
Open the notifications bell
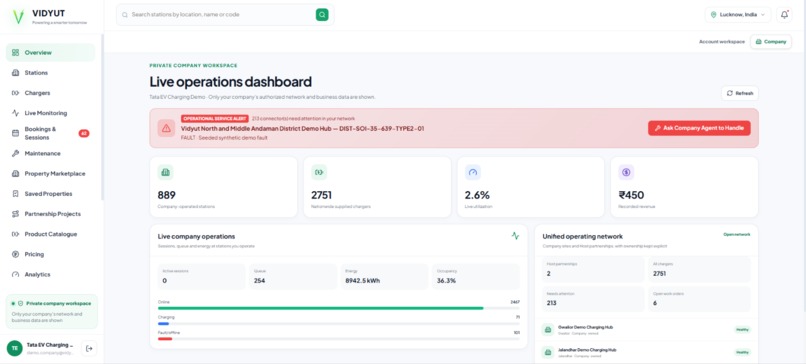click(x=784, y=15)
